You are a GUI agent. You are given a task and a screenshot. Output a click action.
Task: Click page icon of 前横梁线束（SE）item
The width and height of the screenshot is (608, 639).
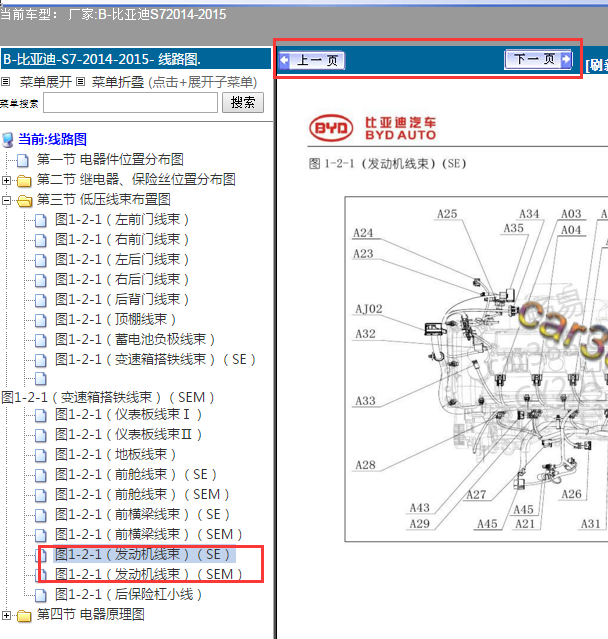41,516
